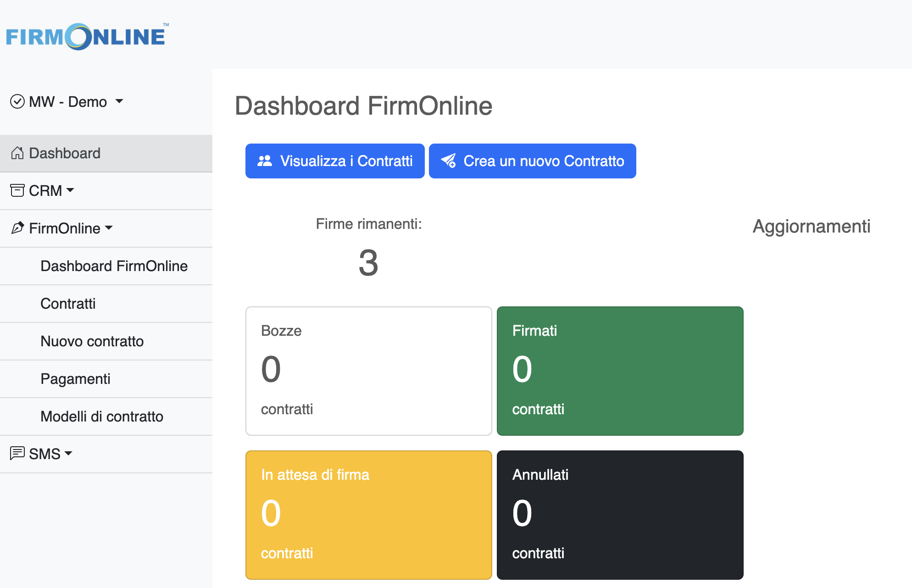The width and height of the screenshot is (912, 588).
Task: Go to Pagamenti in sidebar
Action: click(x=75, y=379)
